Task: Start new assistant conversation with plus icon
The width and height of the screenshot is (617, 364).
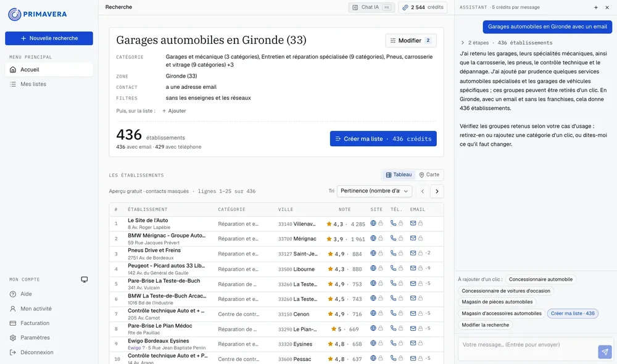Action: [596, 7]
